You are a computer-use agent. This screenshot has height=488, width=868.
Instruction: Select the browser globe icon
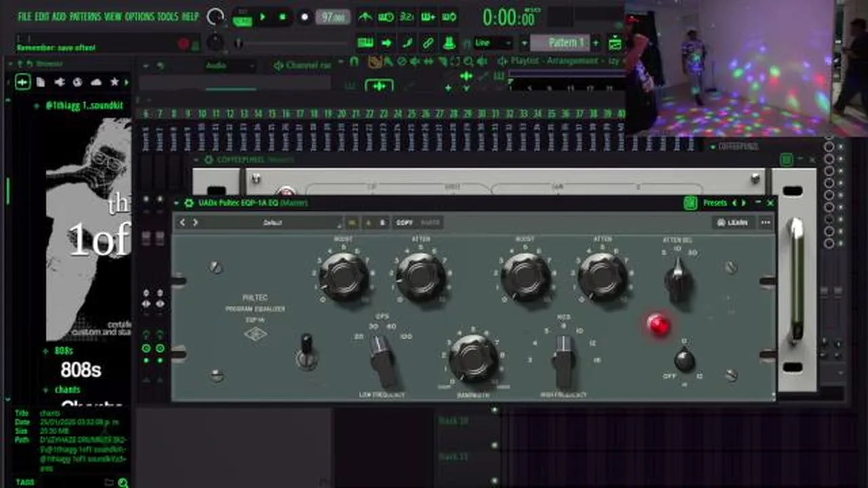[x=77, y=82]
